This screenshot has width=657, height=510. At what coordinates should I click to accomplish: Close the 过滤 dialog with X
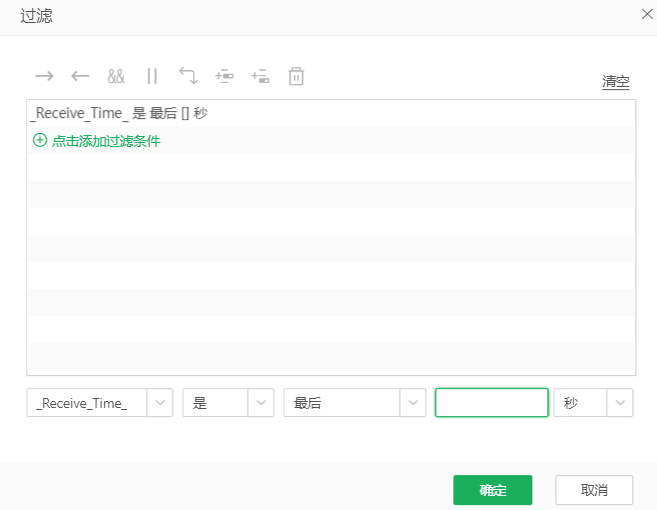645,14
